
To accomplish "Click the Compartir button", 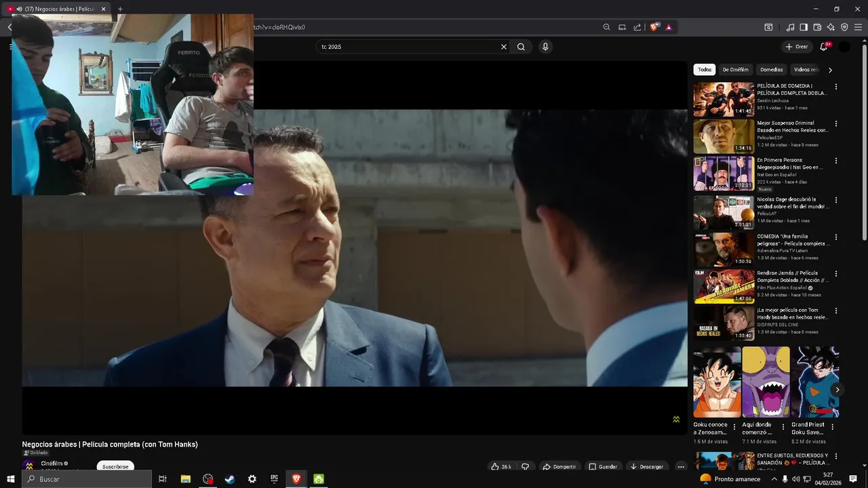I will 559,466.
